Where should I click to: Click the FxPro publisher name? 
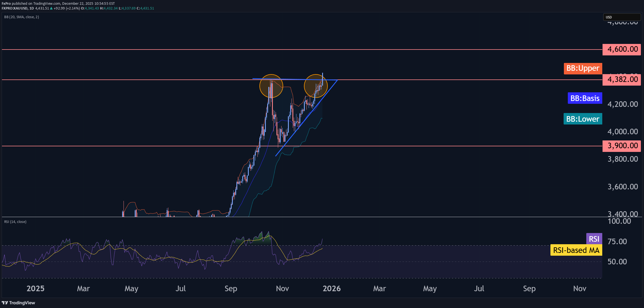(x=6, y=4)
